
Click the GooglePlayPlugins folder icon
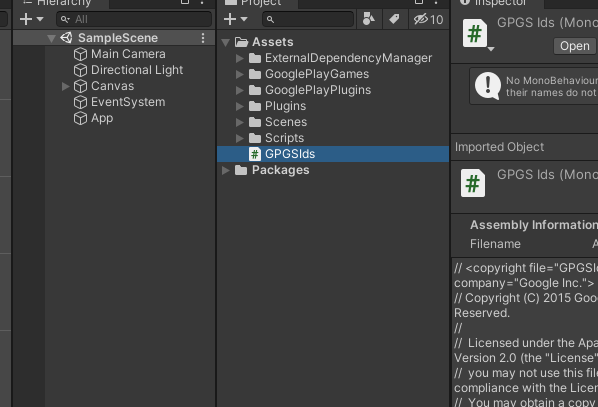tap(255, 90)
